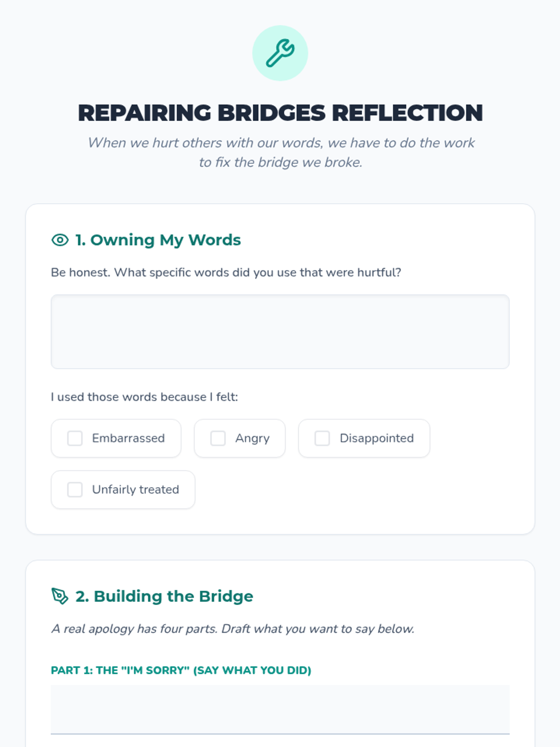Image resolution: width=560 pixels, height=747 pixels.
Task: Click the wrench icon at top
Action: point(280,53)
